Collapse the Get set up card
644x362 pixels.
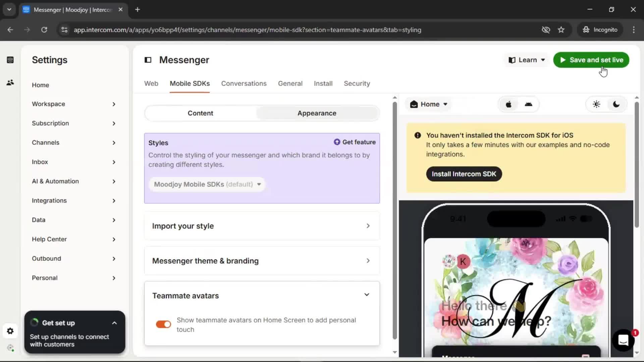tap(114, 323)
